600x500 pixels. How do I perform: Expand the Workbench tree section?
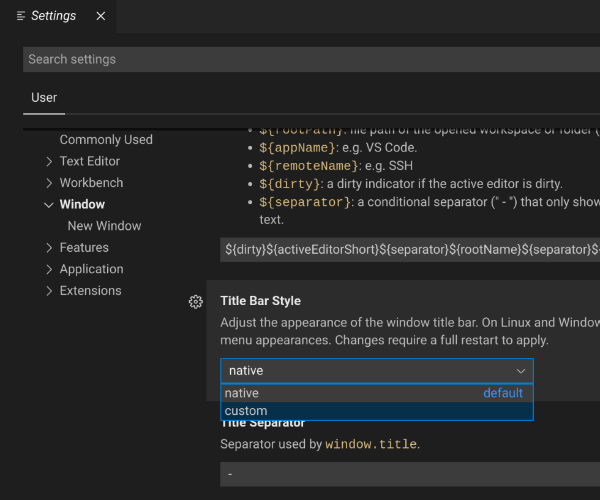[x=49, y=183]
